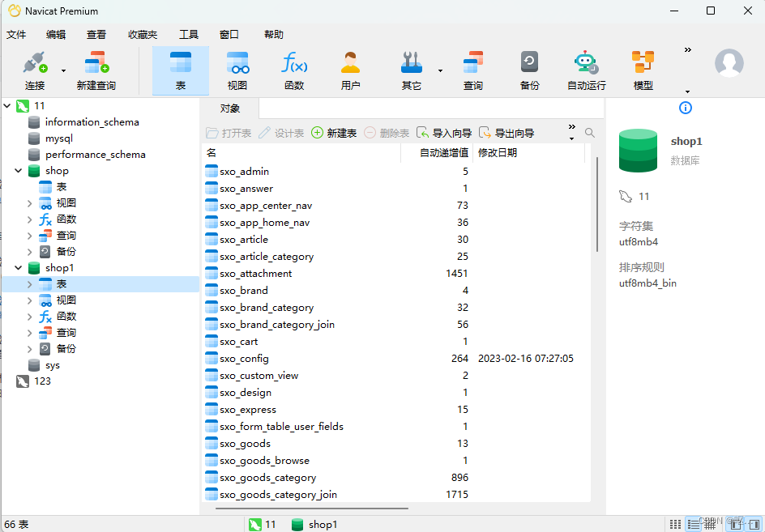Click the Others (其它) toolbar icon
Screen dimensions: 765x532
[412, 70]
